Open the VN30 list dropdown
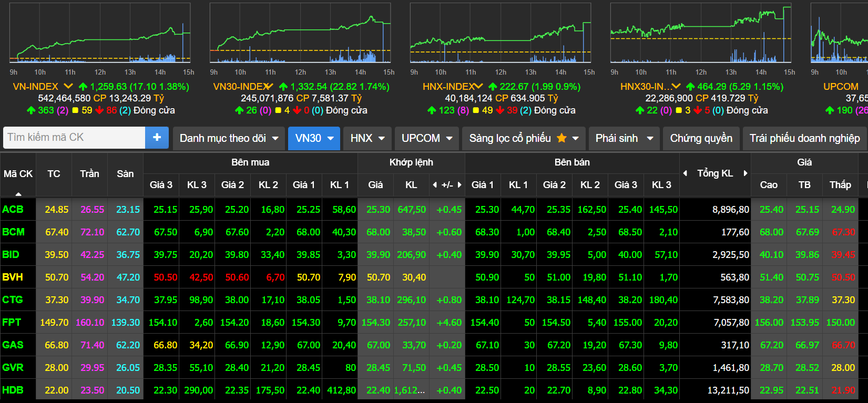 [314, 138]
